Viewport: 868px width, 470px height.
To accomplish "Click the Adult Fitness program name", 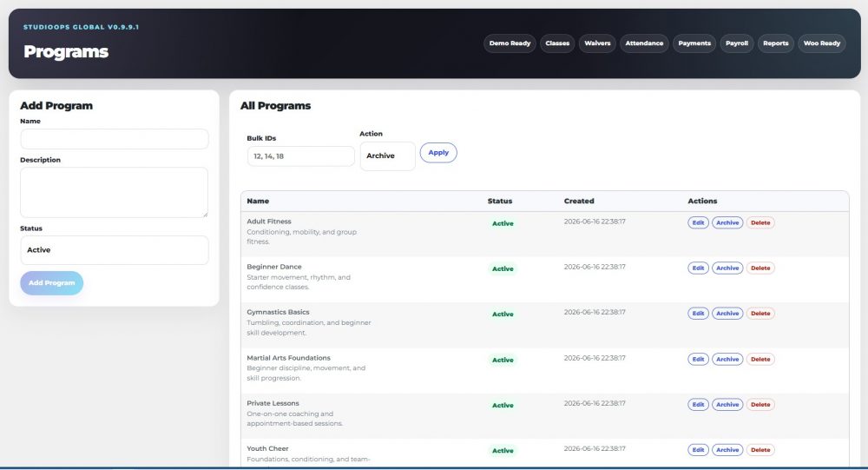I will [x=269, y=222].
